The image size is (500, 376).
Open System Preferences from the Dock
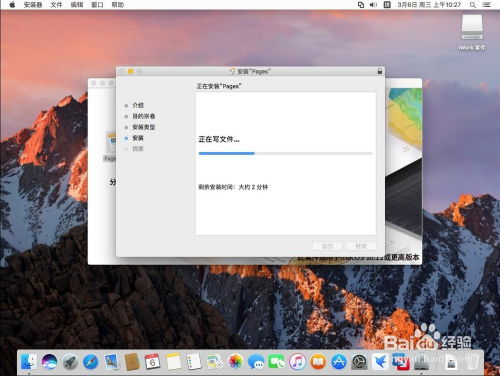pyautogui.click(x=359, y=362)
